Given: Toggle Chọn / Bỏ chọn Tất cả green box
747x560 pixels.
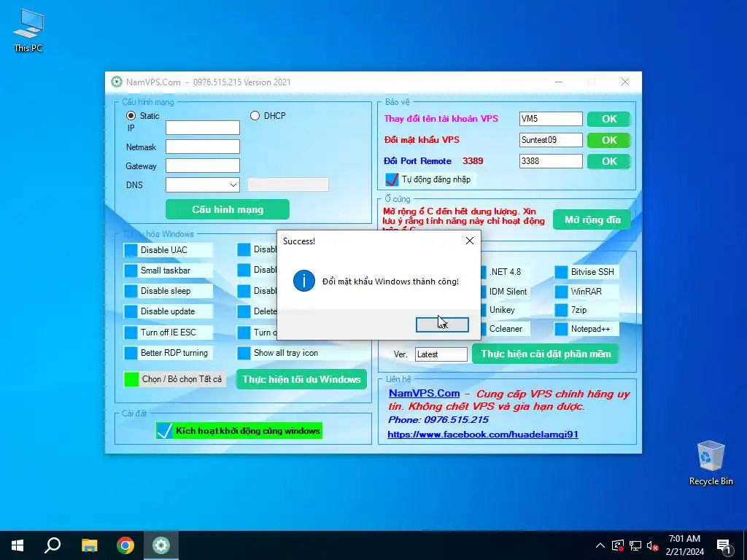Looking at the screenshot, I should click(131, 379).
